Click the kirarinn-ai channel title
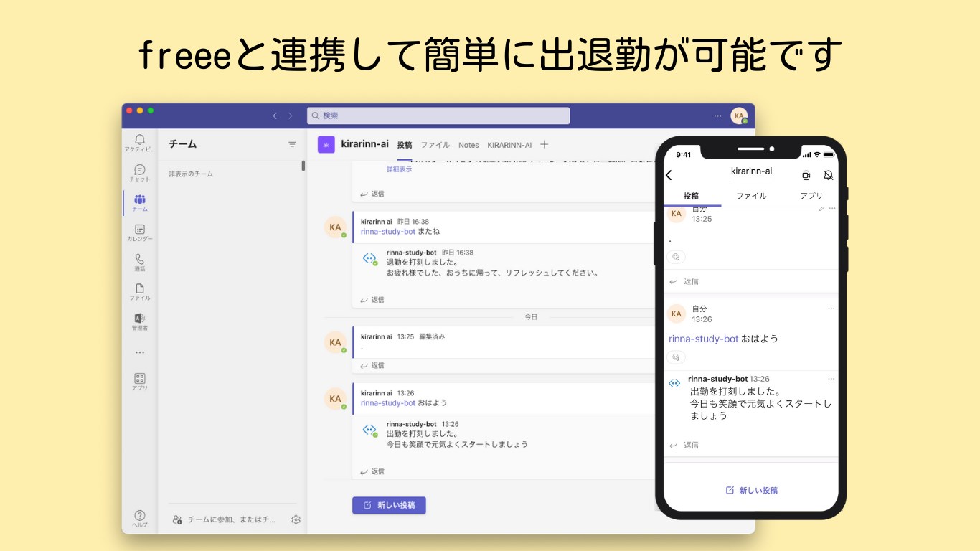This screenshot has width=980, height=551. click(x=364, y=144)
